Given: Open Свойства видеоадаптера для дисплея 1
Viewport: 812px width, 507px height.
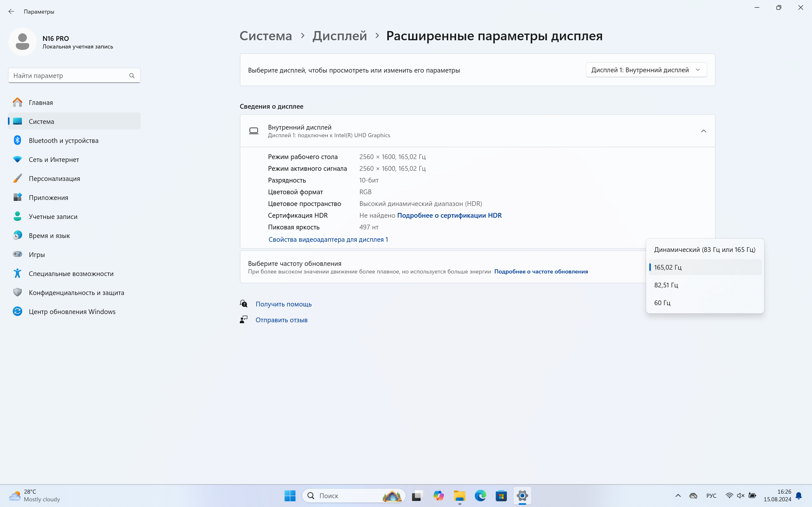Looking at the screenshot, I should [328, 239].
